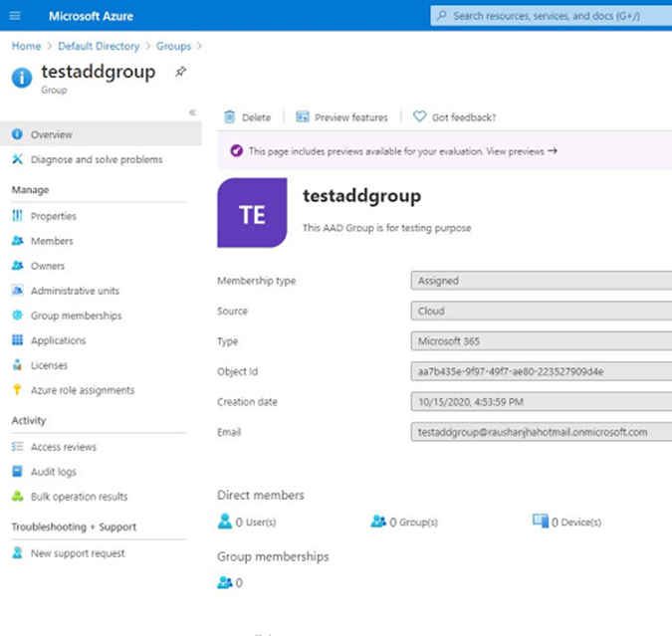672x636 pixels.
Task: Click the Properties icon in sidebar
Action: (17, 216)
